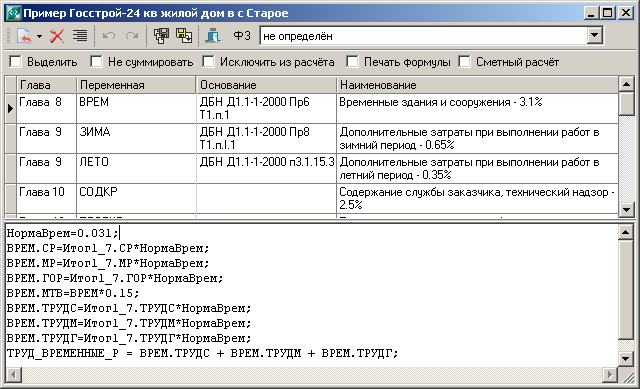Click the row selector beside ЛЕТО row

(x=10, y=169)
